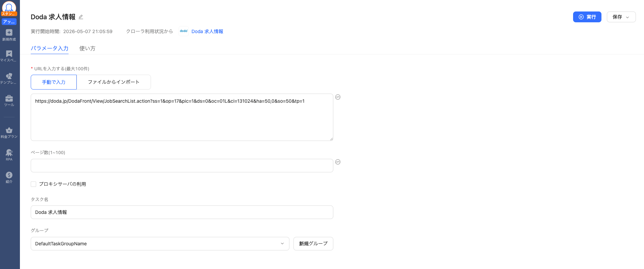The height and width of the screenshot is (269, 644).
Task: Click the ページ数 input field
Action: coord(182,166)
